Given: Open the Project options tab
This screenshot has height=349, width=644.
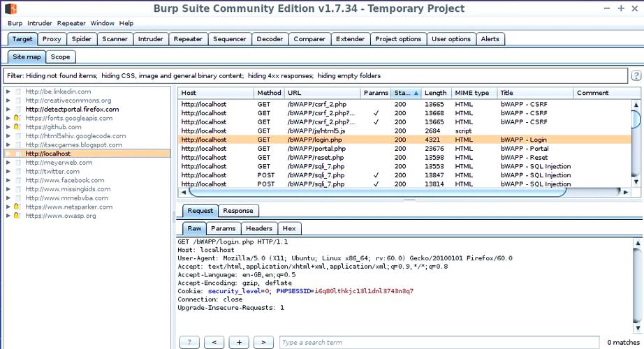Looking at the screenshot, I should pyautogui.click(x=398, y=39).
